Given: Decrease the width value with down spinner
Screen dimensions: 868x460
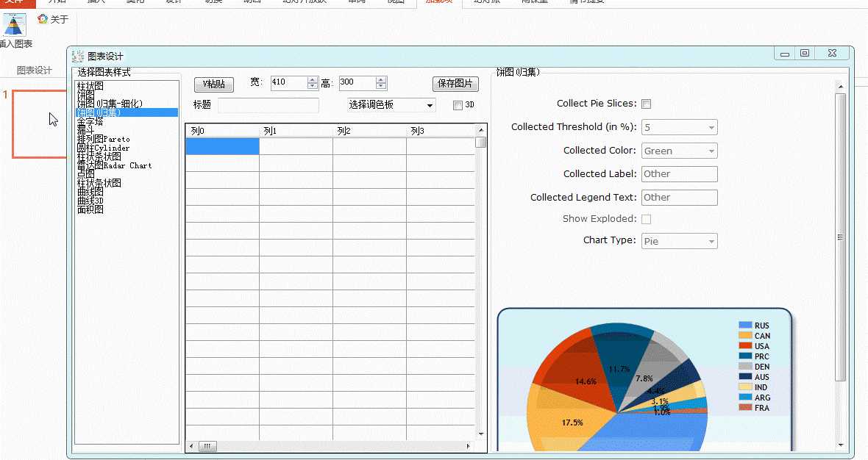Looking at the screenshot, I should (313, 86).
